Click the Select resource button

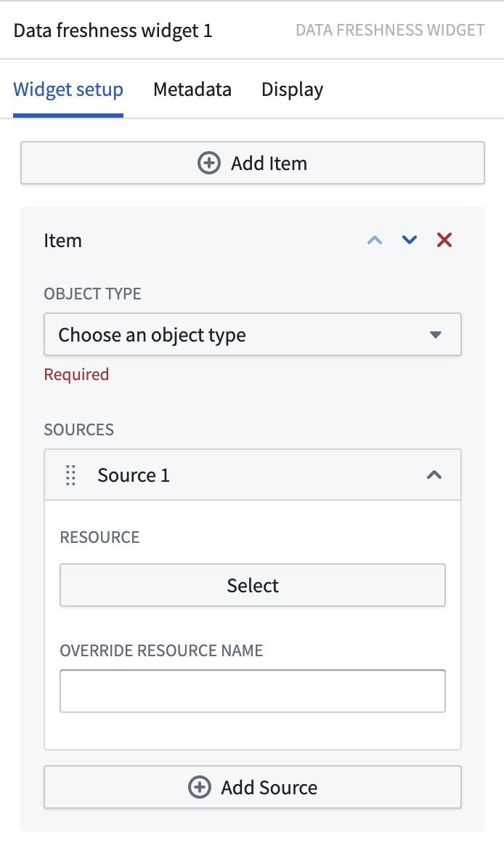point(253,585)
